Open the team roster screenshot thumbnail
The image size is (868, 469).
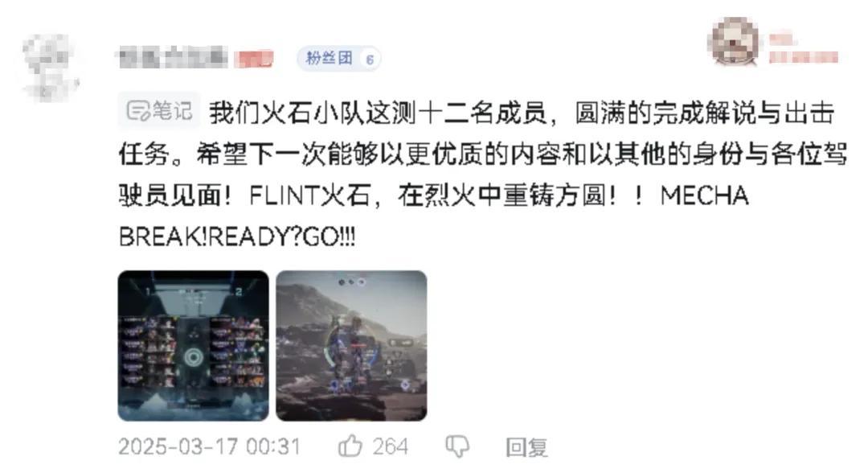(x=193, y=345)
